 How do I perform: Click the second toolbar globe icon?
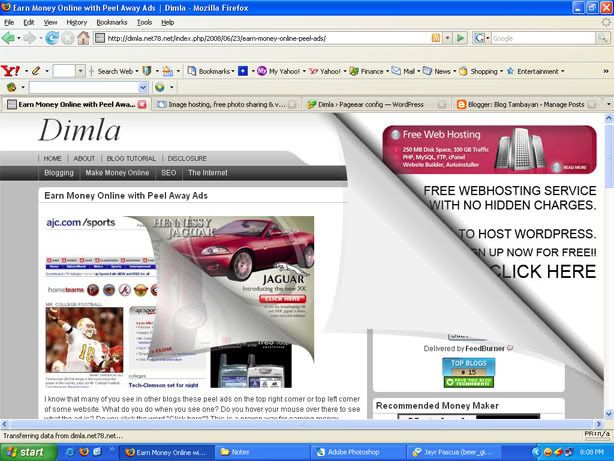click(x=159, y=87)
